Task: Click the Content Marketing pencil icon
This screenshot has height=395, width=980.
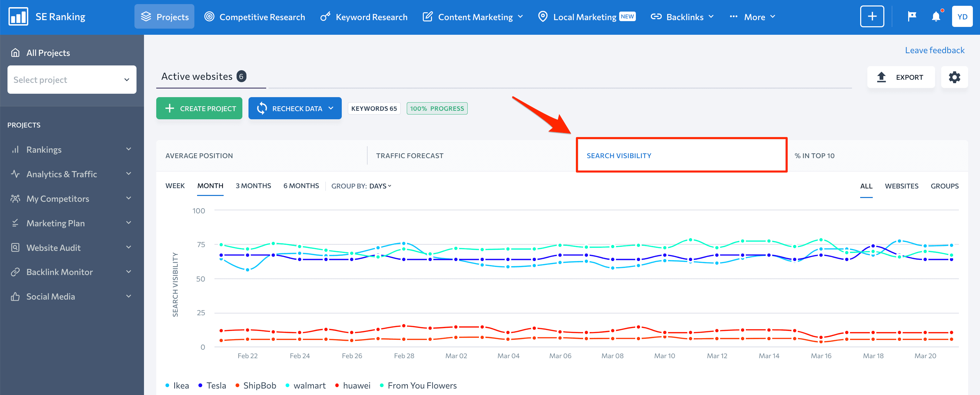Action: click(428, 17)
